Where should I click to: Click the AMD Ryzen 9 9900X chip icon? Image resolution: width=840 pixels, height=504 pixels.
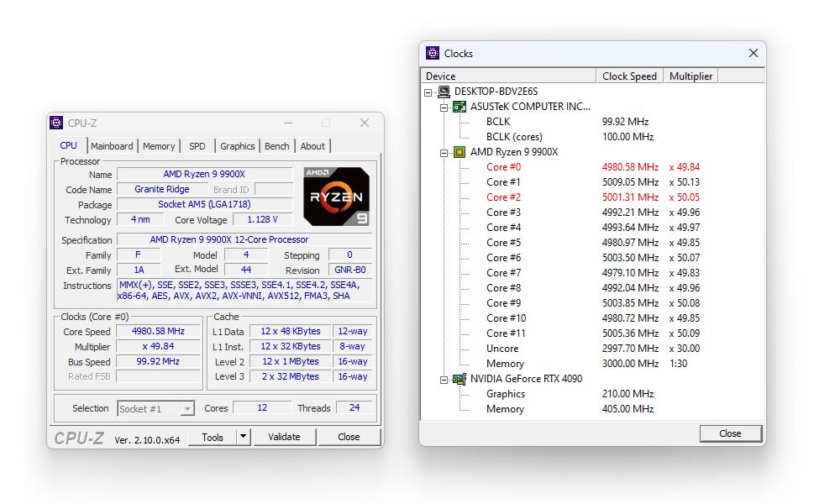coord(459,152)
